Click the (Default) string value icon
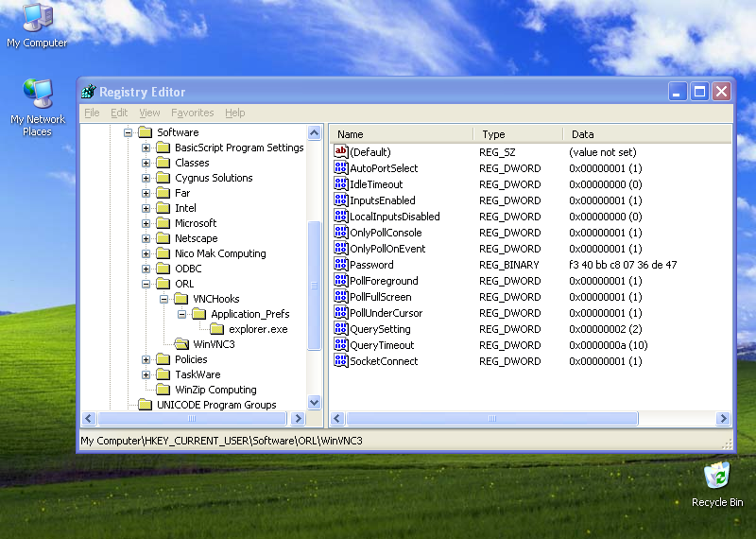756x539 pixels. [x=341, y=151]
